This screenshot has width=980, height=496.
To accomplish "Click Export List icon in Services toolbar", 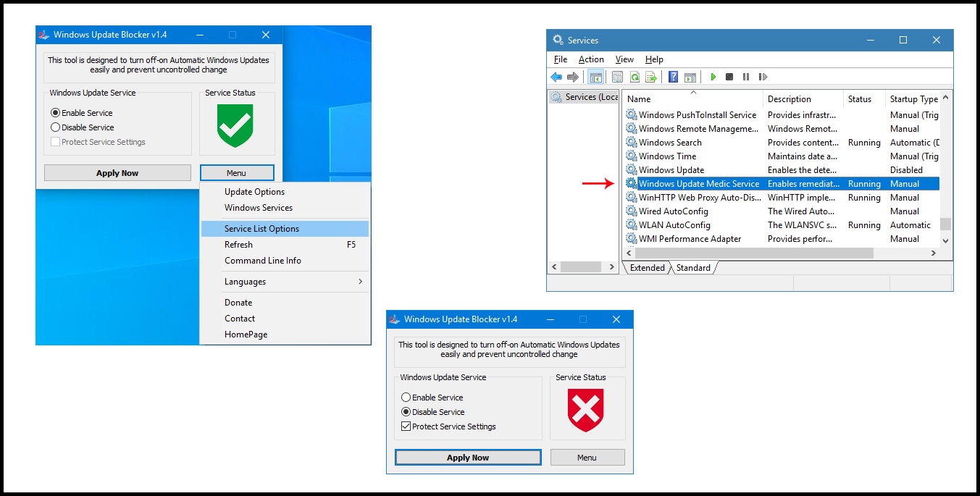I will (x=651, y=77).
